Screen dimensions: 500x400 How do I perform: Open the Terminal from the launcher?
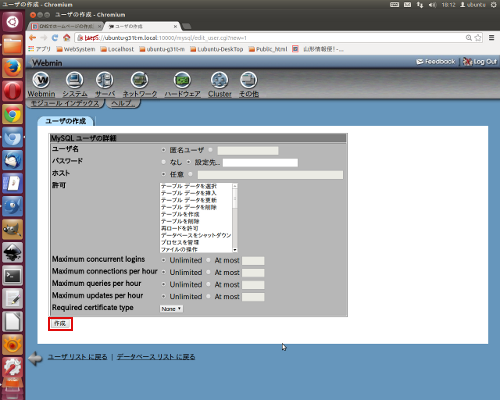[x=13, y=275]
